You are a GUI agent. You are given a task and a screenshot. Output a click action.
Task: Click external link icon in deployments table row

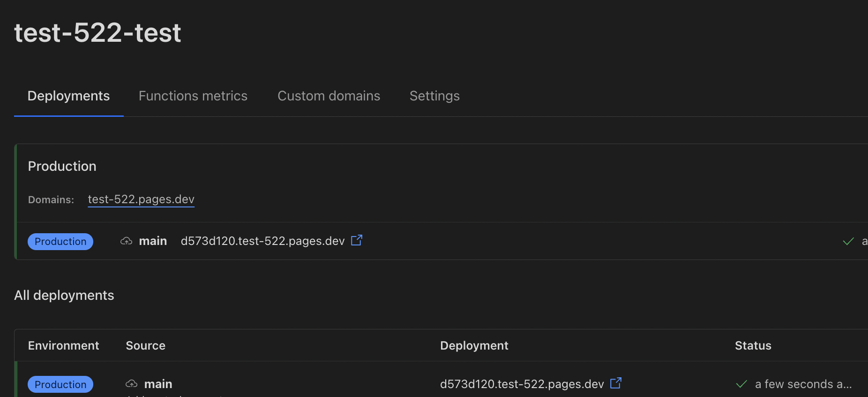(x=616, y=383)
